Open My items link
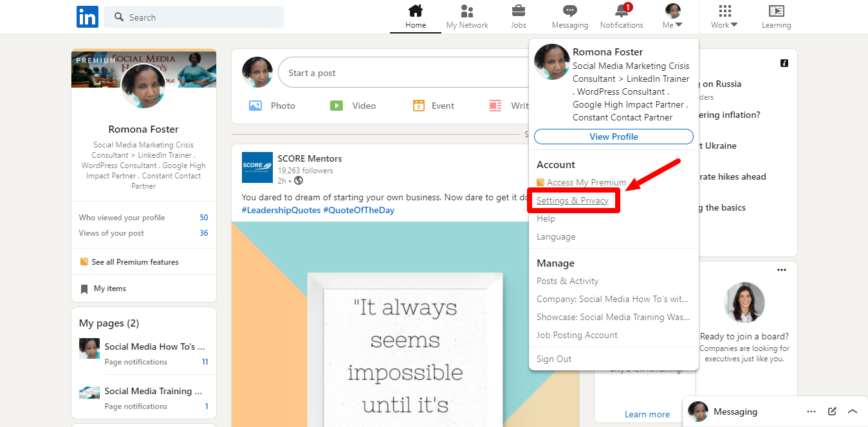Image resolution: width=868 pixels, height=427 pixels. tap(110, 289)
